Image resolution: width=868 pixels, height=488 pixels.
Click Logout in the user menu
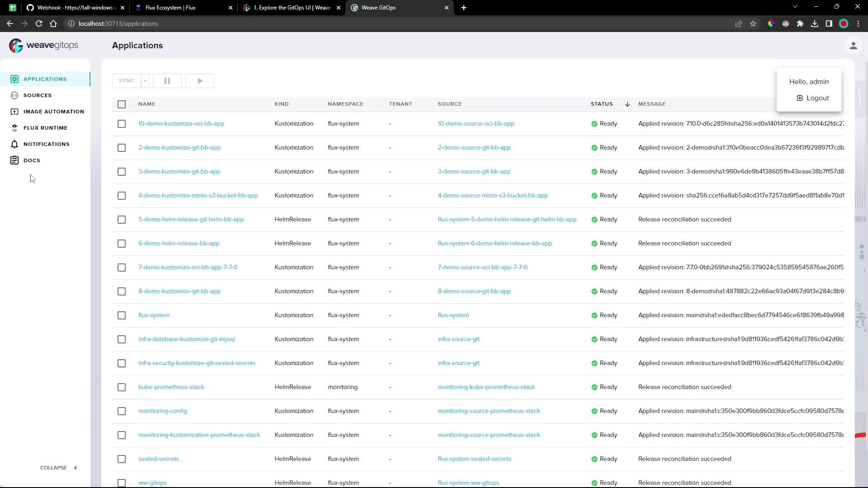(813, 98)
